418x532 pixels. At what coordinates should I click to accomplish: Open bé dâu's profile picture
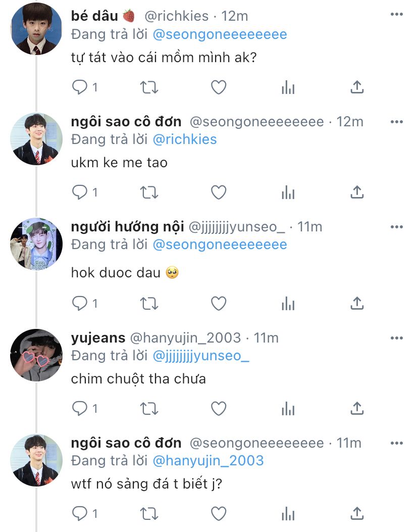click(36, 28)
